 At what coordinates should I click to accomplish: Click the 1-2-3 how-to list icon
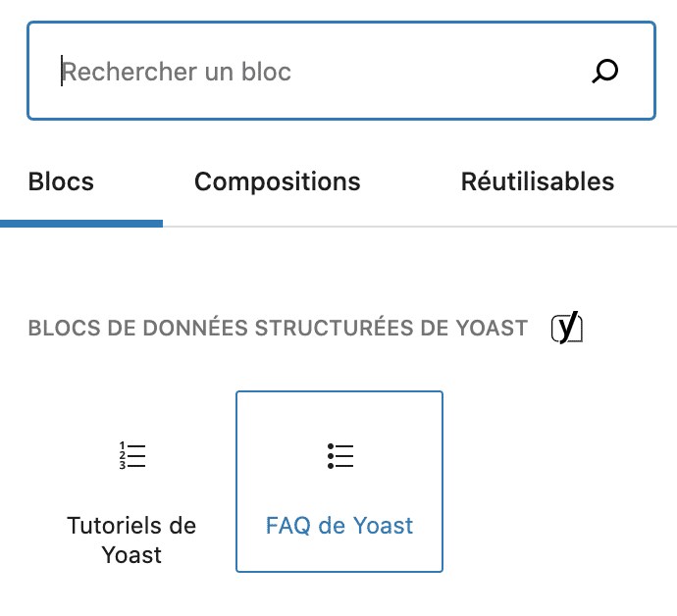(x=132, y=455)
